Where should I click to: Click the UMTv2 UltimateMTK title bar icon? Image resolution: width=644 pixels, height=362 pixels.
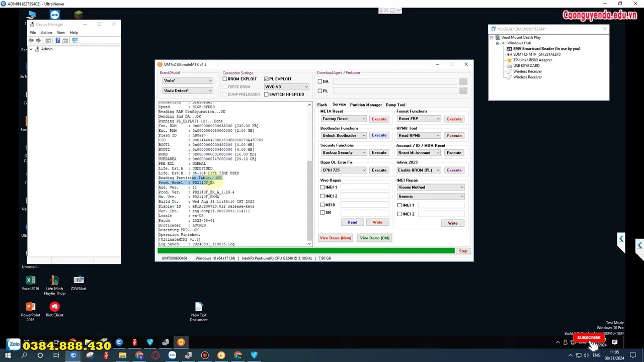(x=160, y=64)
